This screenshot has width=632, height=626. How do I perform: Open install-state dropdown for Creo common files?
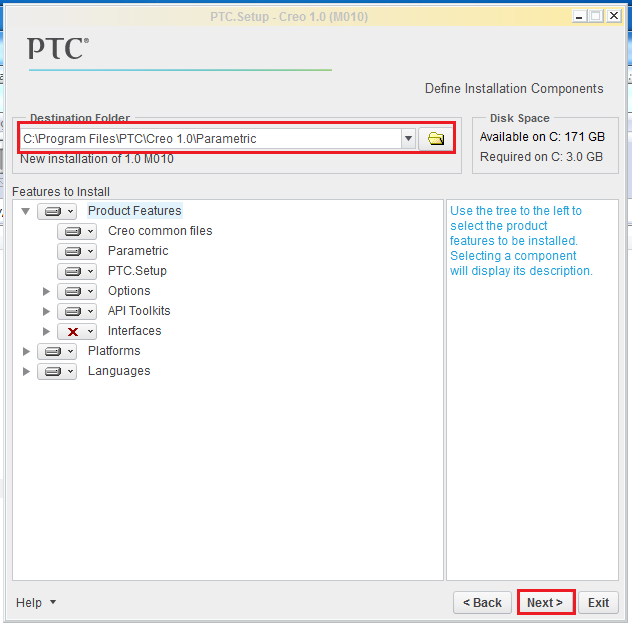click(77, 231)
